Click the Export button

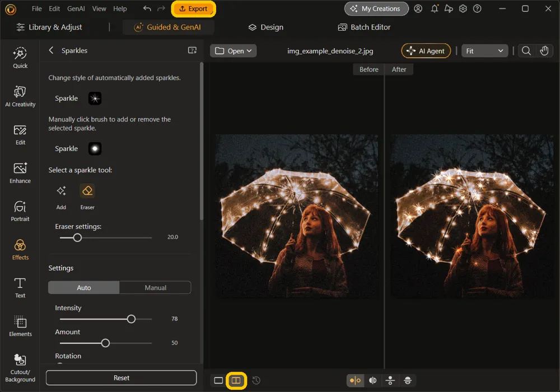tap(193, 8)
